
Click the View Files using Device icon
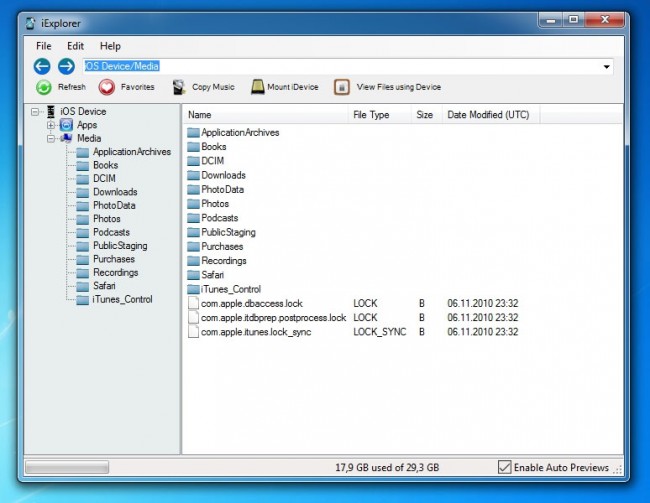coord(342,87)
